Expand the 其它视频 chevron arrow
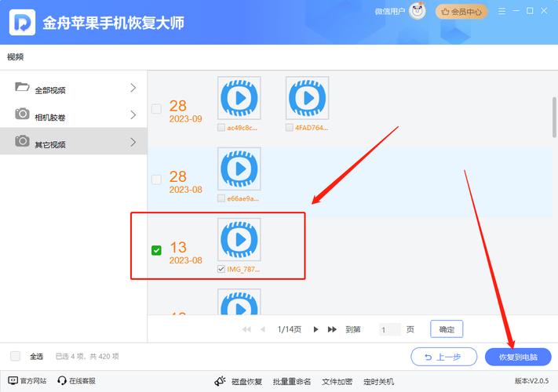Screen dimensions: 558x392 pyautogui.click(x=133, y=142)
